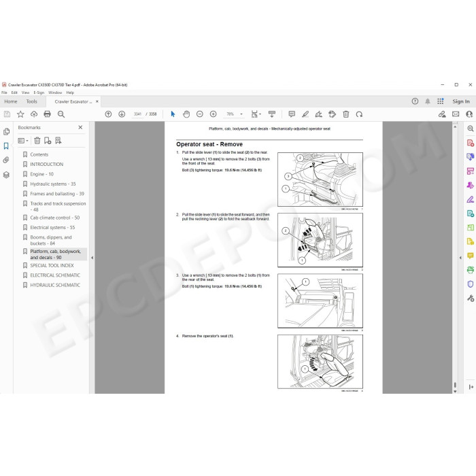476x476 pixels.
Task: Open the Find text magnifier icon
Action: coord(61,114)
